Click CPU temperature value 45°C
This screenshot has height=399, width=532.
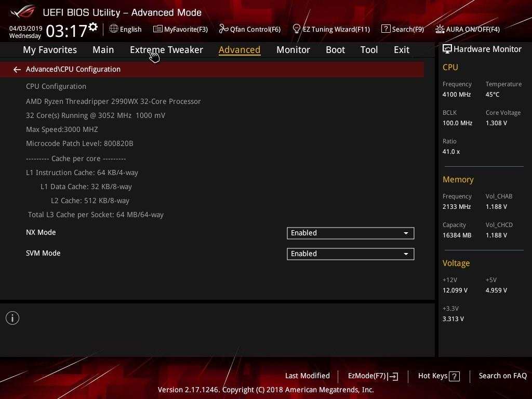coord(493,95)
